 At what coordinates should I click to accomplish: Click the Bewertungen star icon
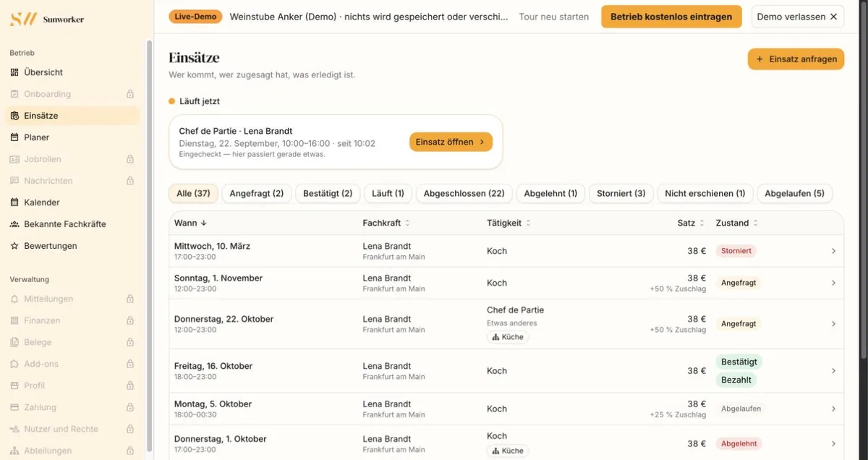click(14, 246)
